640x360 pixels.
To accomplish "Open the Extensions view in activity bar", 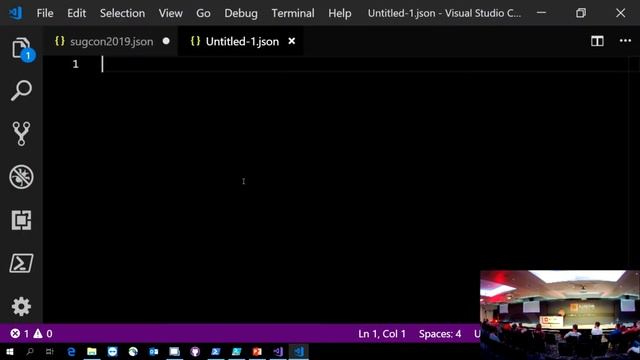I will [x=21, y=220].
